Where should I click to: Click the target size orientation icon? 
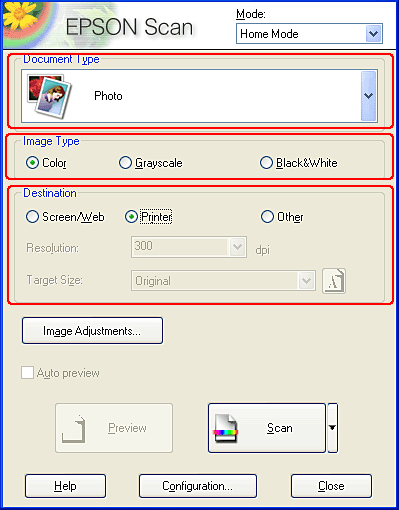[334, 281]
